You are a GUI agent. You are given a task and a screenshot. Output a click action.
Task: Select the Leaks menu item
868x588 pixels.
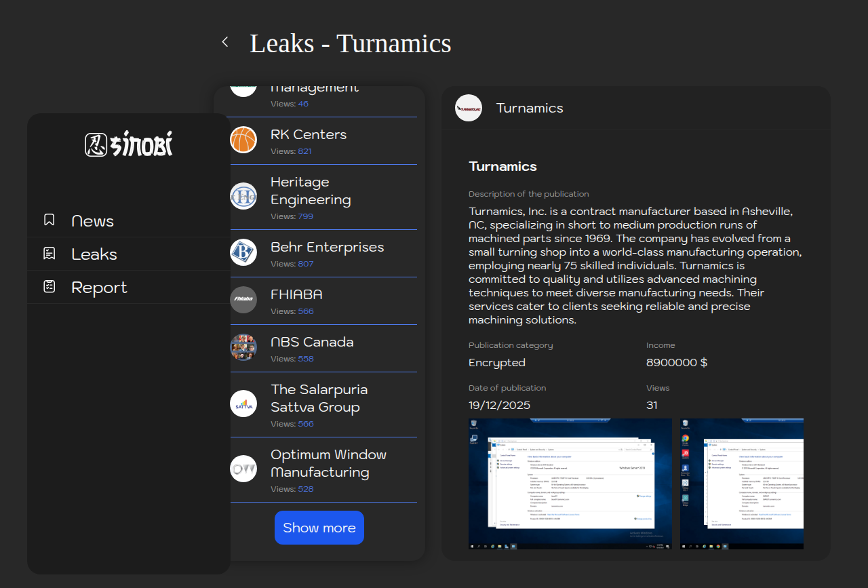[x=94, y=254]
